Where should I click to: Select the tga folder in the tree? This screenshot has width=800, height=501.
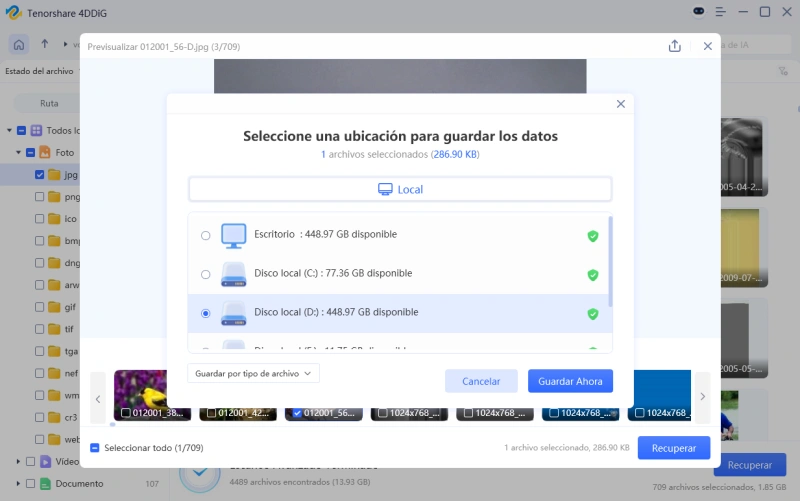point(71,351)
